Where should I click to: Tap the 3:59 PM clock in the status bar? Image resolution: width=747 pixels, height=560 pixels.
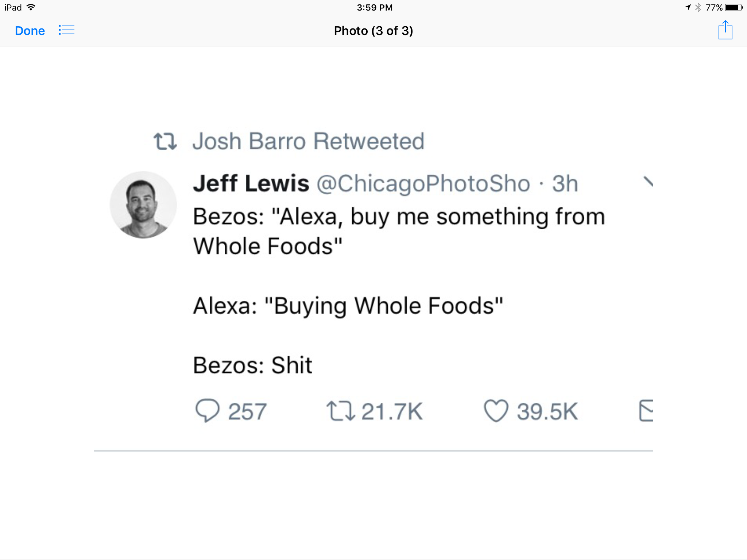373,7
